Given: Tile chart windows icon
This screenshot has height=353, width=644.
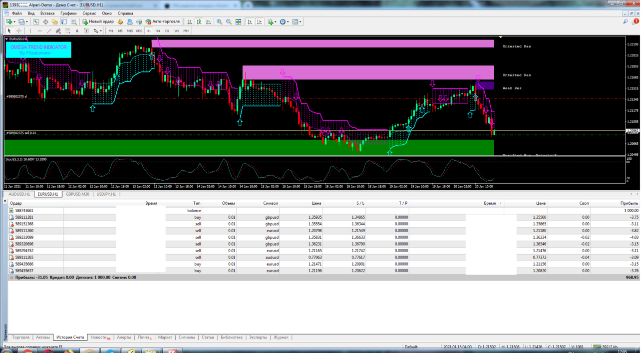Looking at the screenshot, I should pos(238,22).
